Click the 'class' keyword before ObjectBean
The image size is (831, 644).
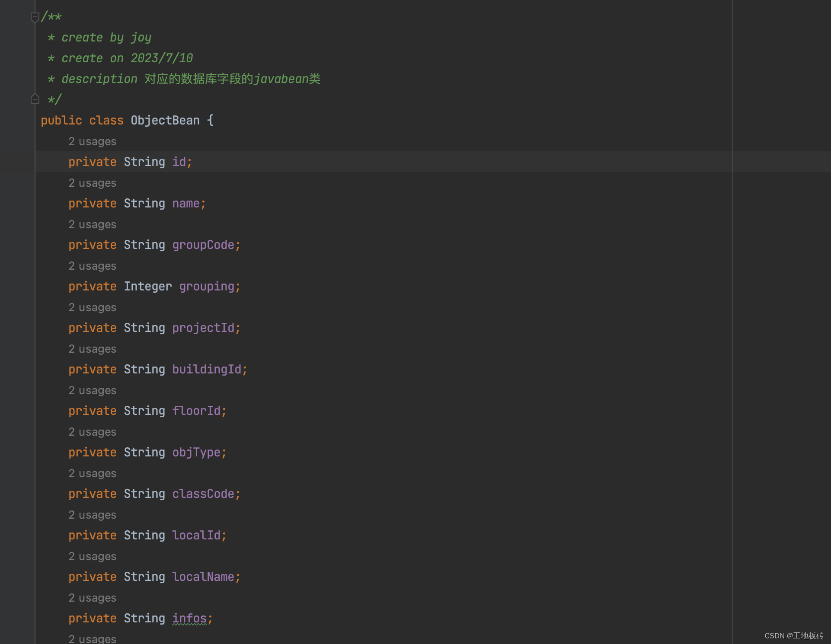(106, 120)
